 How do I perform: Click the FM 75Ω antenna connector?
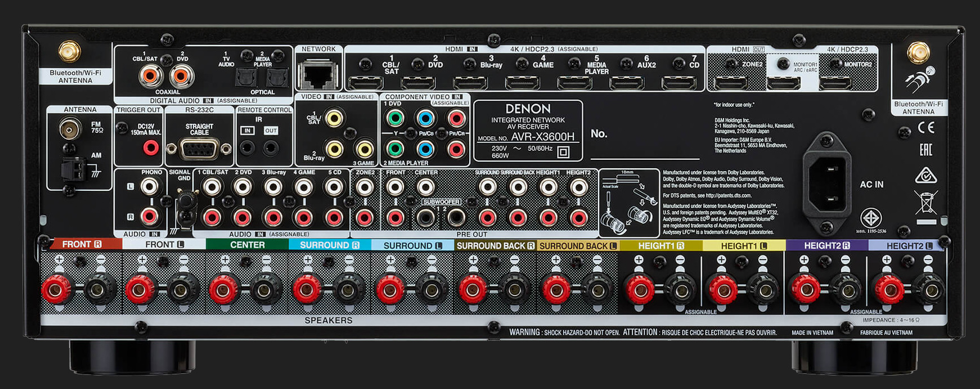point(70,129)
